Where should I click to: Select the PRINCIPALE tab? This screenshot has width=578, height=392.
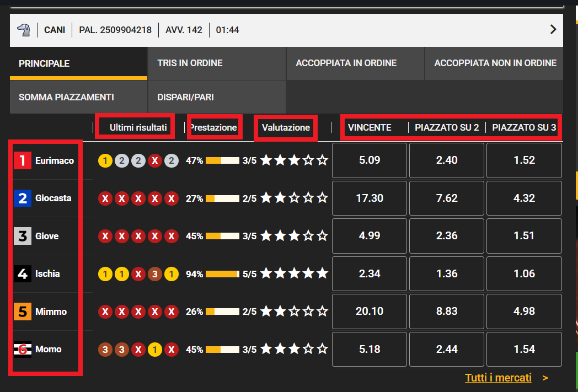(78, 63)
